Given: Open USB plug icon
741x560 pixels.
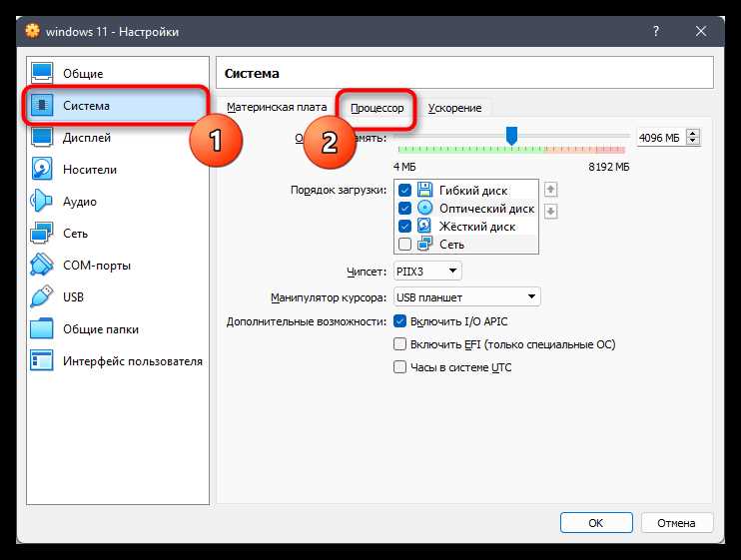Looking at the screenshot, I should 42,296.
